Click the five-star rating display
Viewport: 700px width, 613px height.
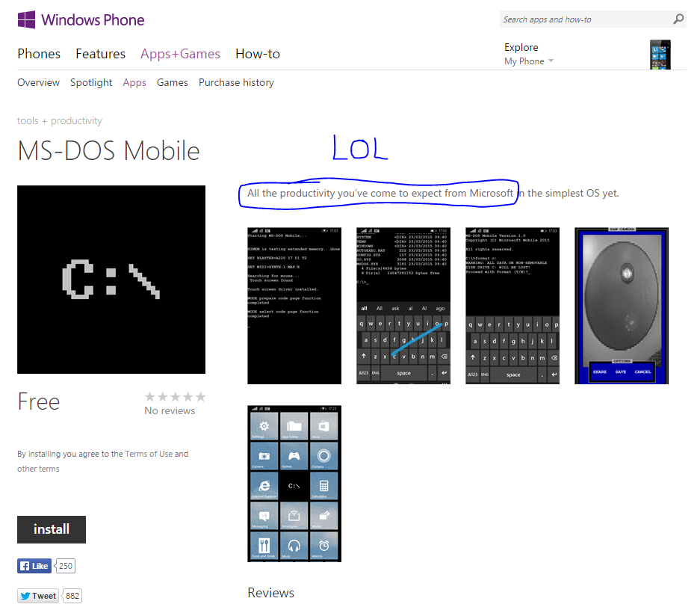coord(175,397)
